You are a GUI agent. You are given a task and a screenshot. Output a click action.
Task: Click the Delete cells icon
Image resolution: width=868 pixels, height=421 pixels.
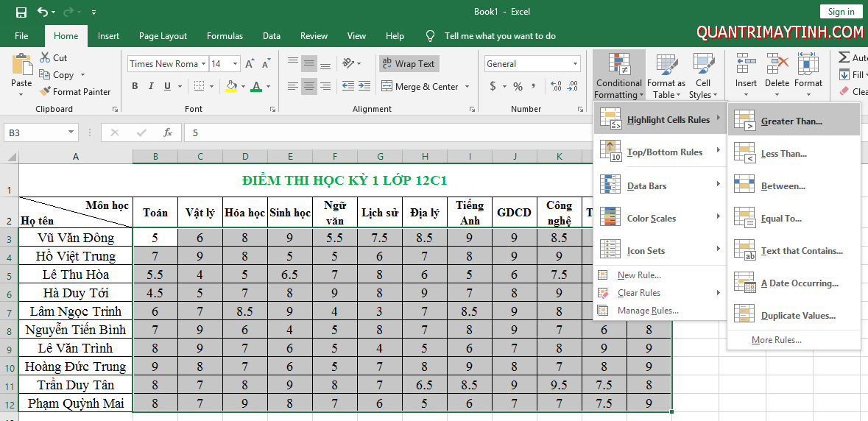tap(777, 64)
